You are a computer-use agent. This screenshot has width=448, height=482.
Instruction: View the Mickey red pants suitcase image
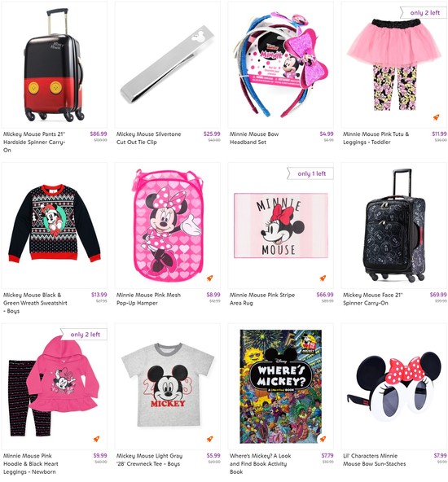54,65
